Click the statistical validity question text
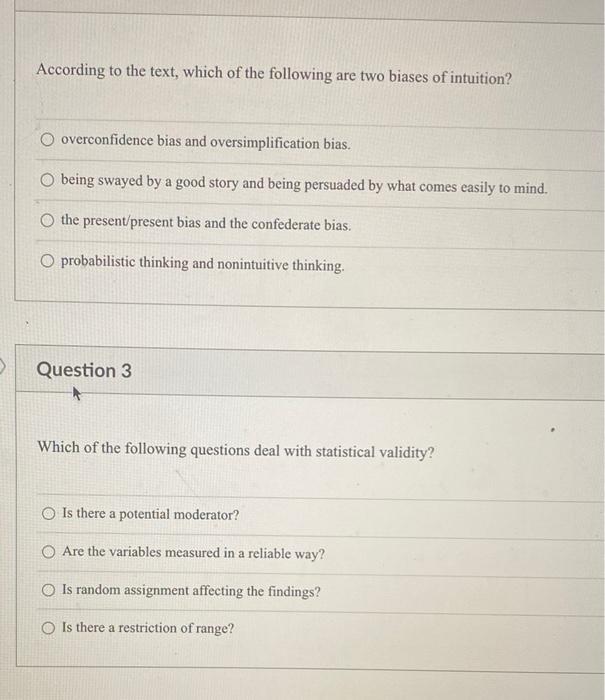 pyautogui.click(x=236, y=450)
